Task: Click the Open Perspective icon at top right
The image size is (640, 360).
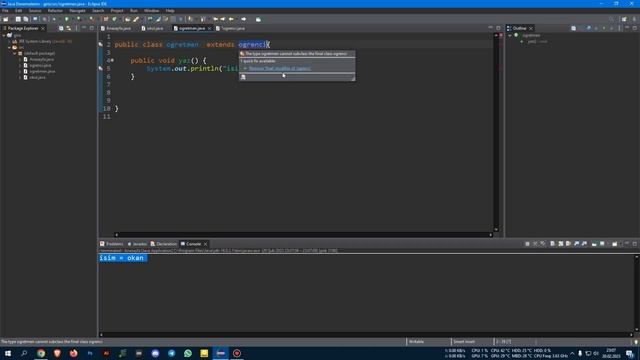Action: (624, 19)
